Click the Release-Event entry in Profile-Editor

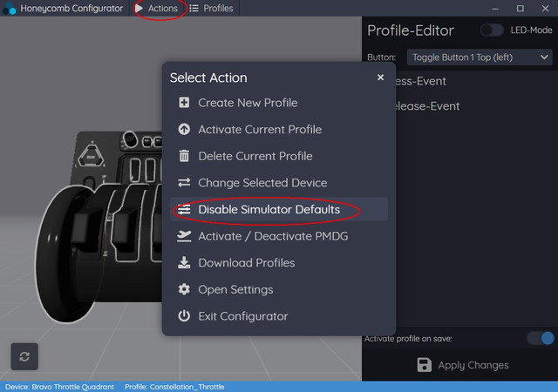point(426,106)
